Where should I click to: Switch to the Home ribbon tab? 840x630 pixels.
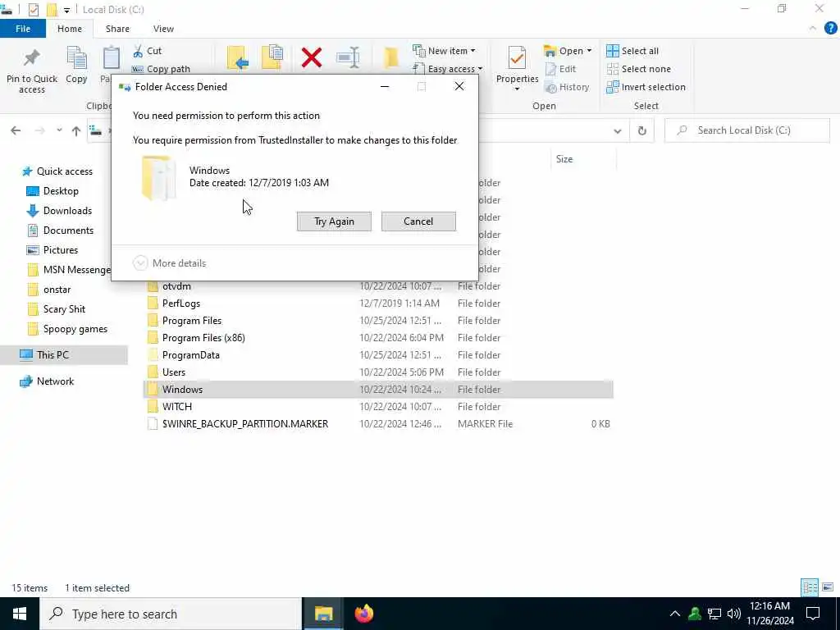70,29
